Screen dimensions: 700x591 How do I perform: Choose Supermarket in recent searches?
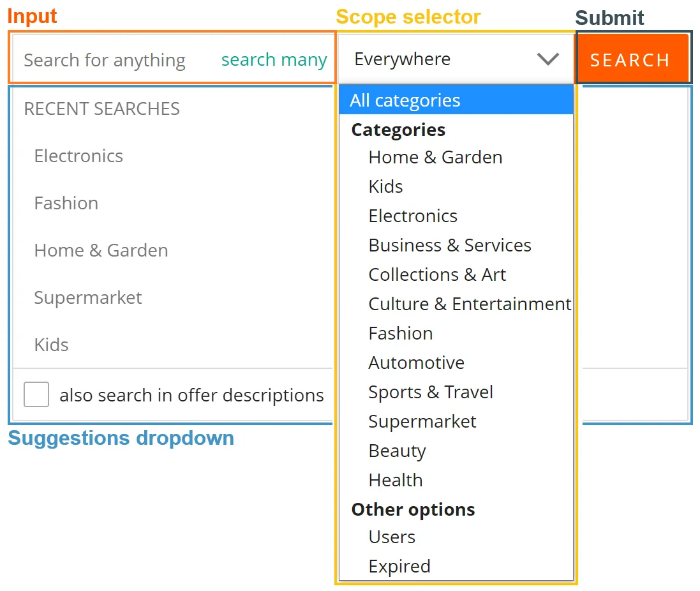[88, 297]
